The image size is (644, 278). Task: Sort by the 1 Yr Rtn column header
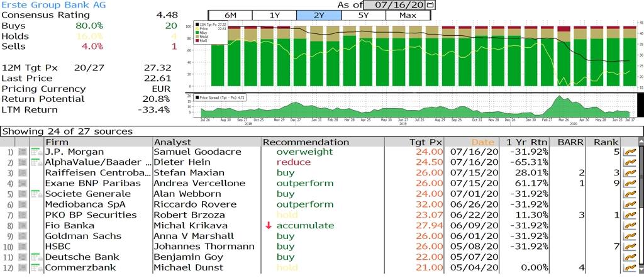[524, 142]
